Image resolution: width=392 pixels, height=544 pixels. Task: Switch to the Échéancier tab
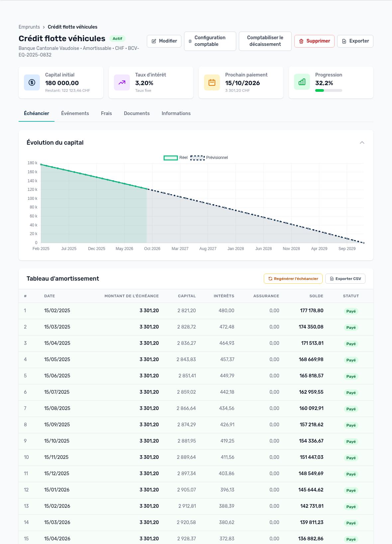(x=37, y=113)
